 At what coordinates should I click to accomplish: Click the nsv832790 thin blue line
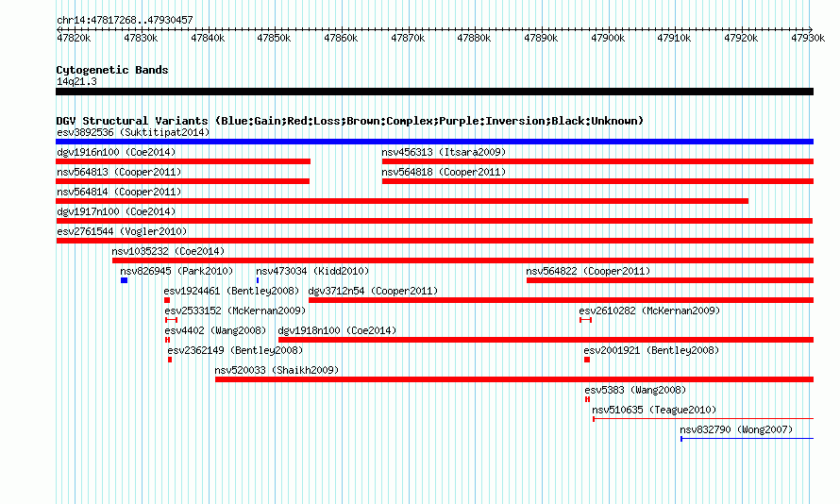(748, 439)
